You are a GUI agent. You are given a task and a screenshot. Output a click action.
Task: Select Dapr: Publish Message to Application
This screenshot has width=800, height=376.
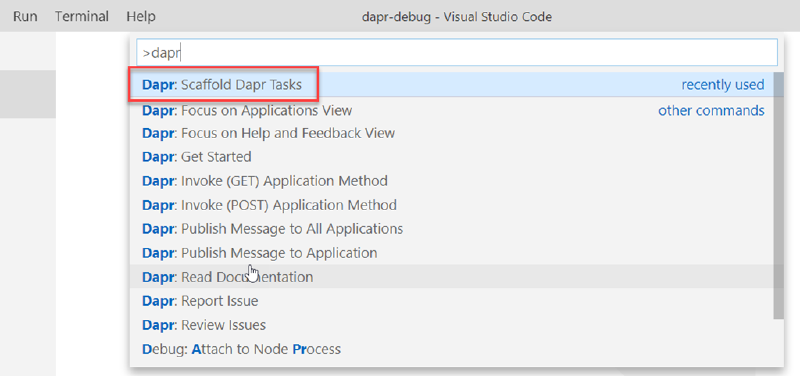(x=452, y=253)
